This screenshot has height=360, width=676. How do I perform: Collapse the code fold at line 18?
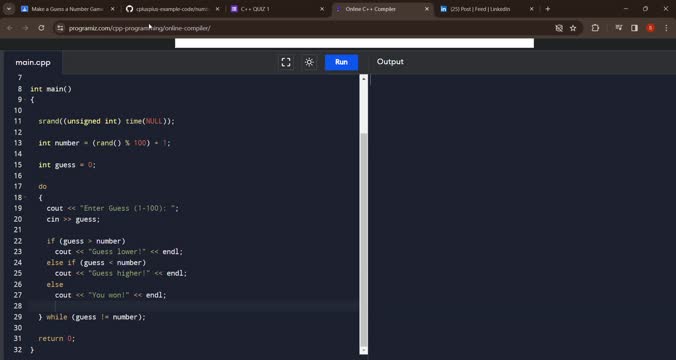(x=25, y=197)
